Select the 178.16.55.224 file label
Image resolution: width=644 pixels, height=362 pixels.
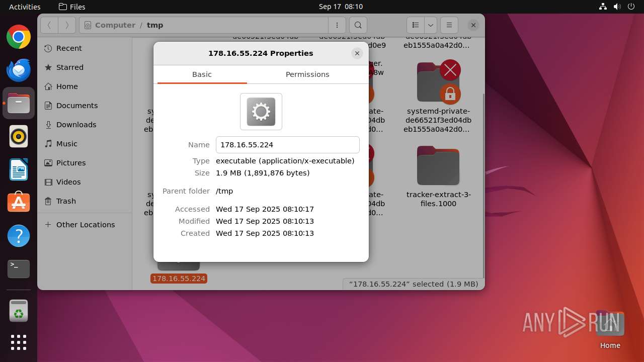pyautogui.click(x=179, y=279)
